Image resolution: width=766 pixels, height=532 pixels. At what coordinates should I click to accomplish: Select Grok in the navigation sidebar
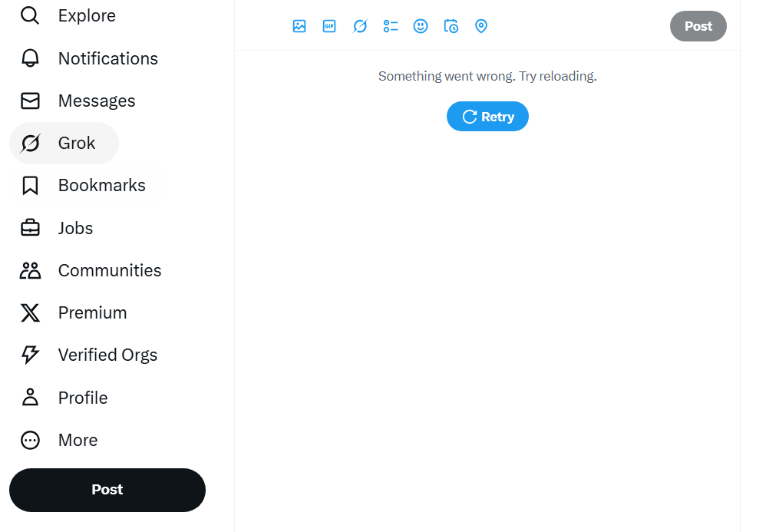[76, 143]
